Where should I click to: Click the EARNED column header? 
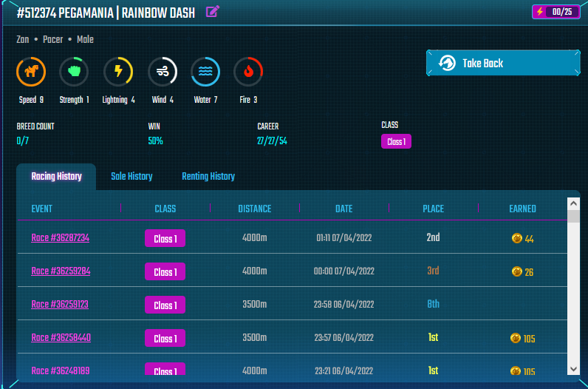[x=522, y=209]
